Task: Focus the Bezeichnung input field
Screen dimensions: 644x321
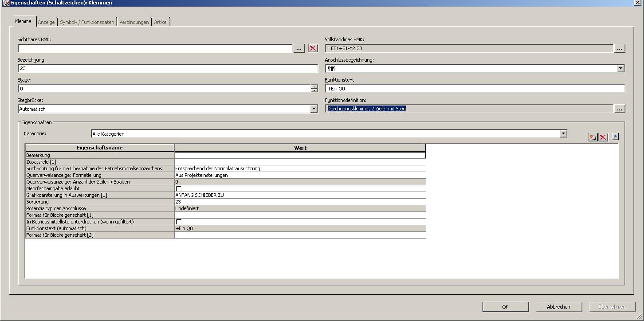Action: pos(168,68)
